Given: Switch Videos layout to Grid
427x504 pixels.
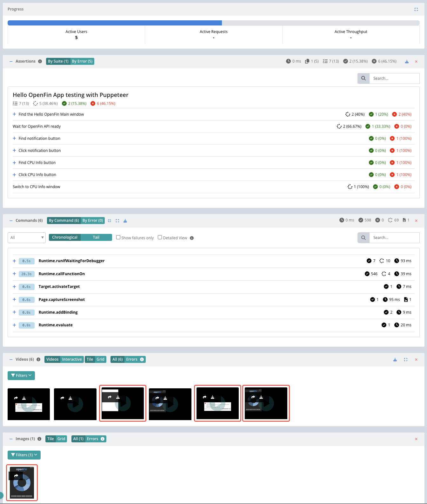Looking at the screenshot, I should tap(101, 359).
